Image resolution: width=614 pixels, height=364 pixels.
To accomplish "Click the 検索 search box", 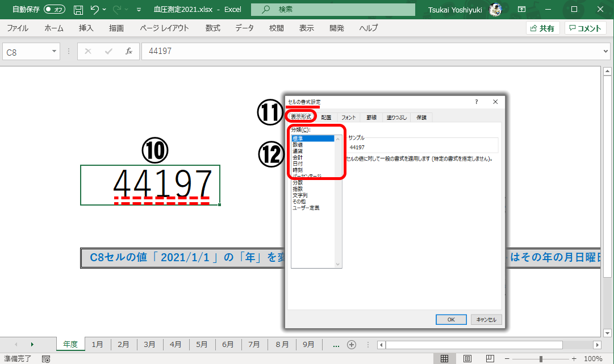I will coord(333,10).
